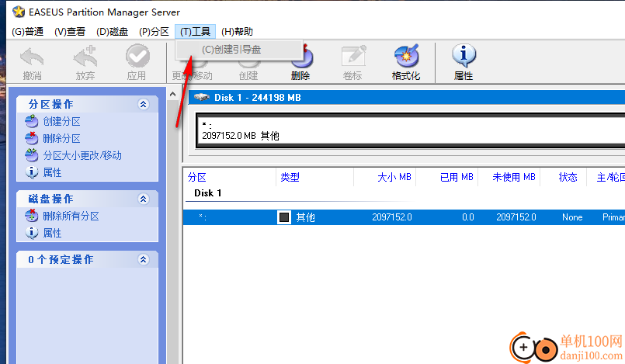Choose (C)创建引导盘 from the tools menu
625x364 pixels.
[239, 50]
